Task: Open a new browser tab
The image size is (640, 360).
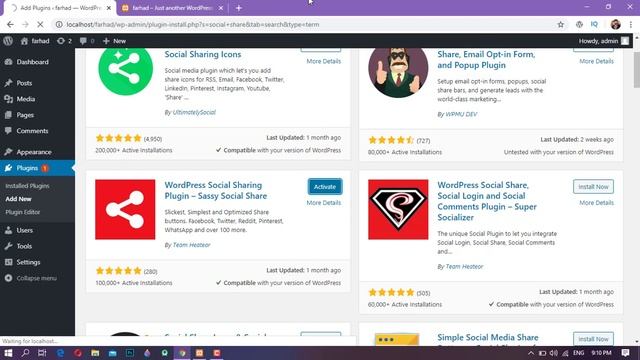Action: tap(239, 8)
